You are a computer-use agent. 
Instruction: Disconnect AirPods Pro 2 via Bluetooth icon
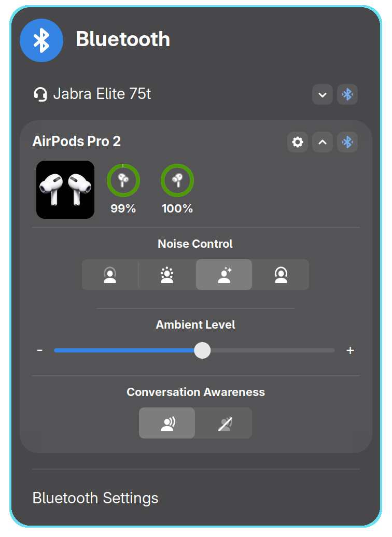(x=347, y=142)
